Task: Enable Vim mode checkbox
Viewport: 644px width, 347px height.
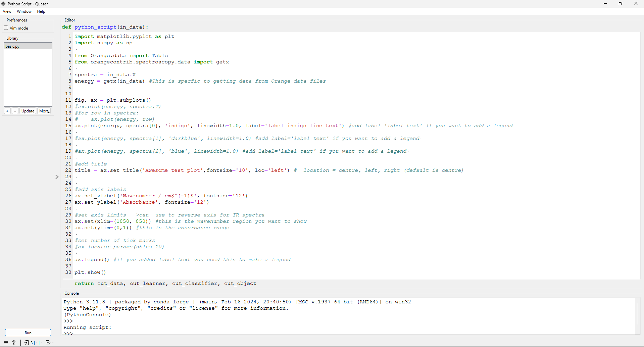Action: coord(6,28)
